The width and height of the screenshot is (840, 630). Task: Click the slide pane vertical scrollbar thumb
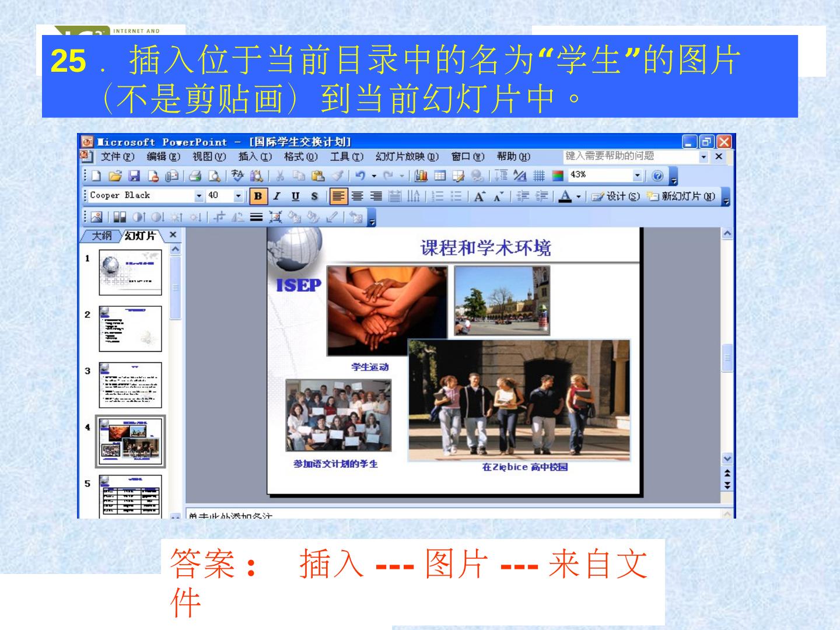click(x=727, y=358)
